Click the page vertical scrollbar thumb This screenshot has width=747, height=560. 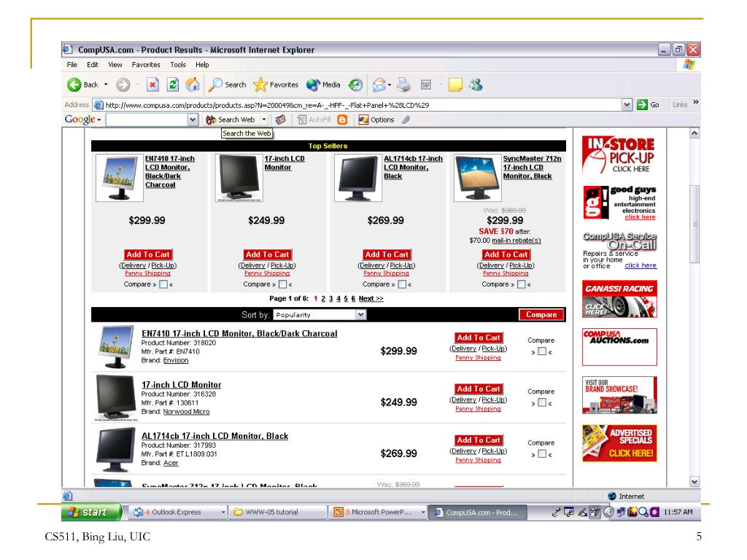694,225
